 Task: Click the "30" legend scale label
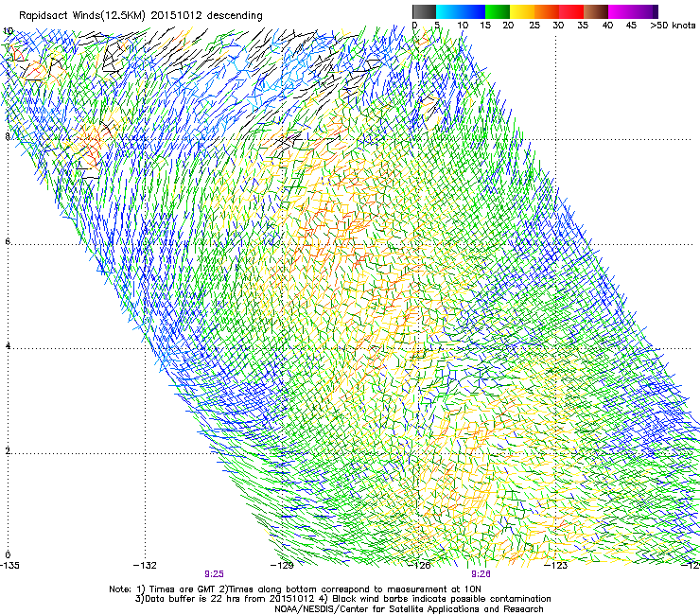pos(558,26)
